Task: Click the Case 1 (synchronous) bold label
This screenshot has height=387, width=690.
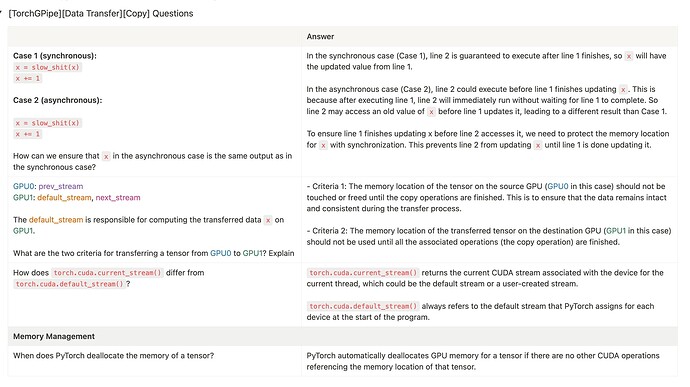Action: [55, 56]
